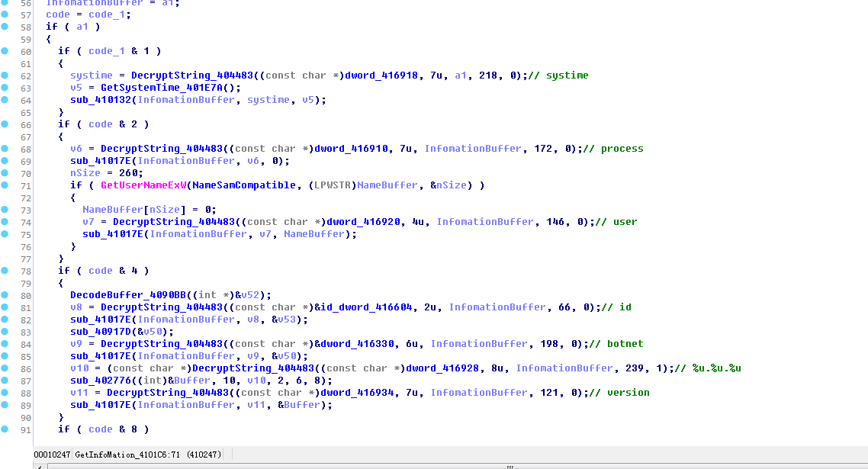Toggle the breakpoint dot on line 62
Image resolution: width=868 pixels, height=469 pixels.
pos(5,75)
